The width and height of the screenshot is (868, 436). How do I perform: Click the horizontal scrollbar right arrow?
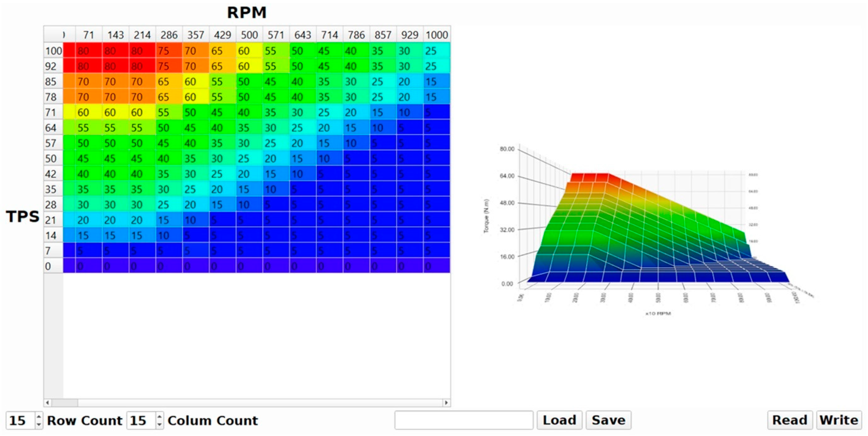click(446, 403)
